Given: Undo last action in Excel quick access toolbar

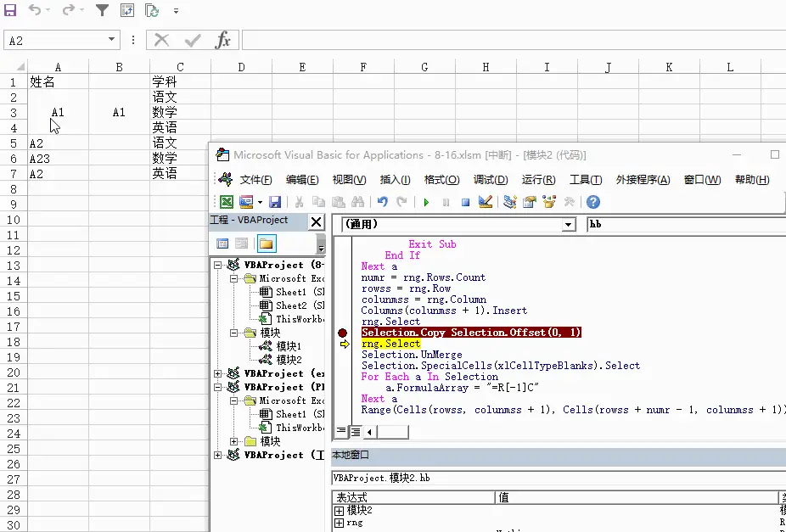Looking at the screenshot, I should 35,10.
